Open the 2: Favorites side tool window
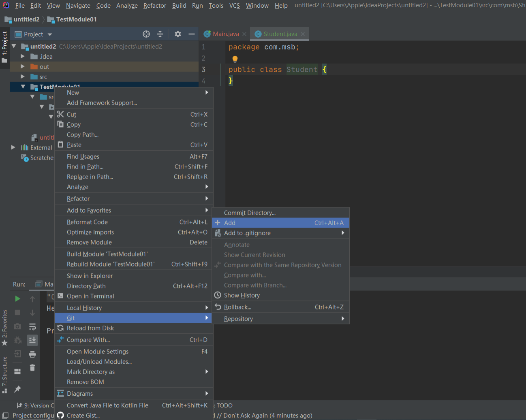Viewport: 526px width, 420px height. tap(5, 327)
